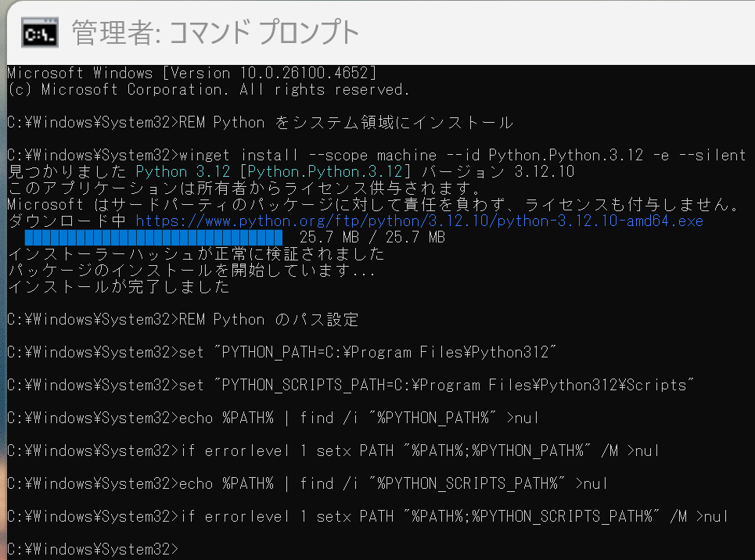Click the final empty 'C:¥Windows¥System32>' prompt
This screenshot has width=755, height=560.
[93, 549]
